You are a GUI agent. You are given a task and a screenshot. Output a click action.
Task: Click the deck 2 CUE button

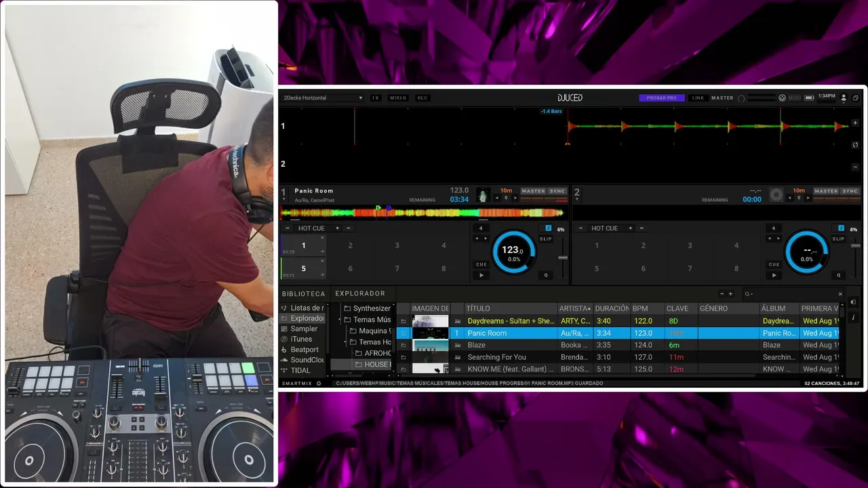[x=774, y=264]
